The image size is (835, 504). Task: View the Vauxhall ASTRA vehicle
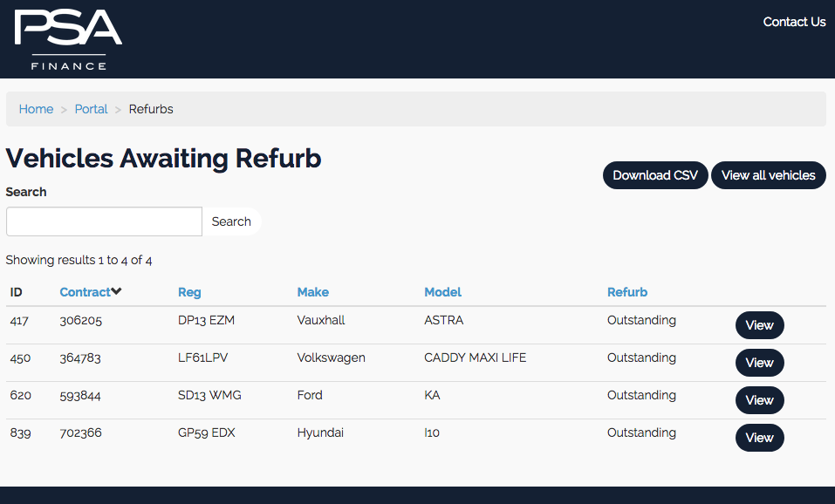(x=759, y=325)
